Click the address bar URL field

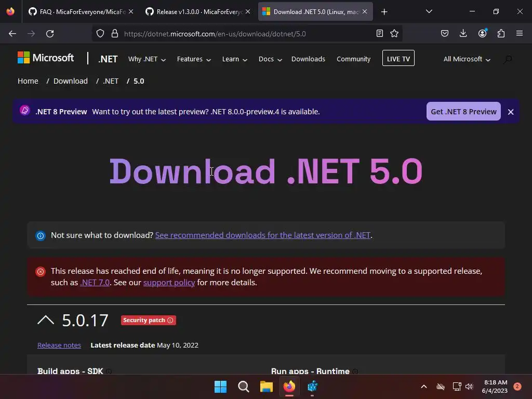[x=248, y=34]
